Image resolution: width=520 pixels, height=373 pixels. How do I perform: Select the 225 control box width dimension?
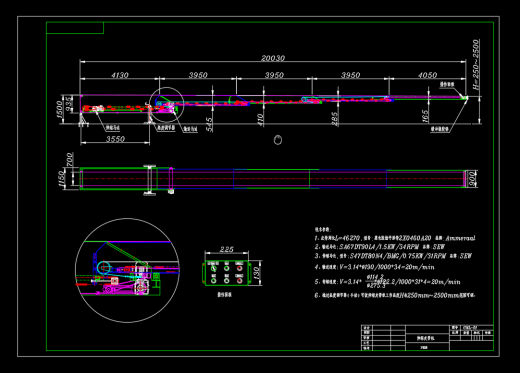click(227, 249)
